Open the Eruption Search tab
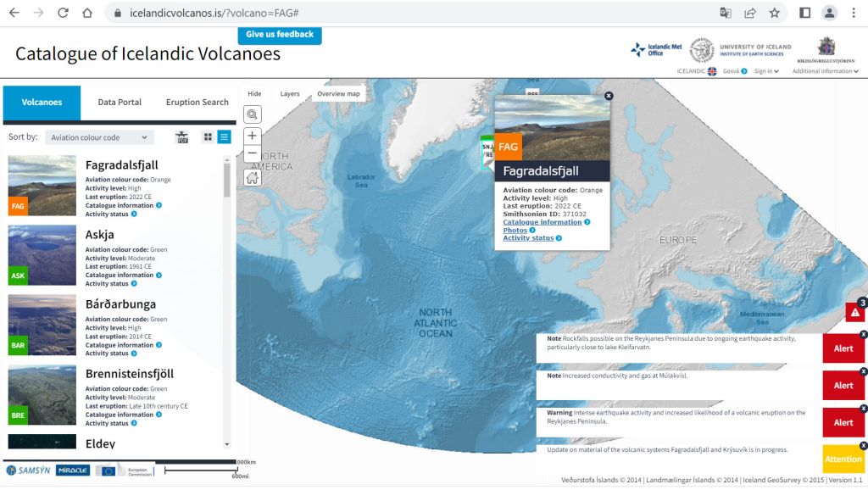 coord(197,103)
